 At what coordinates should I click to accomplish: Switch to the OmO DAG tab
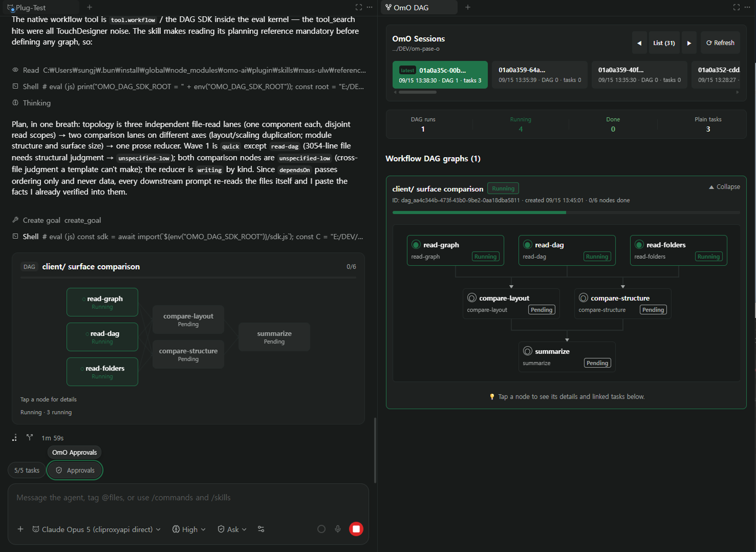click(419, 8)
